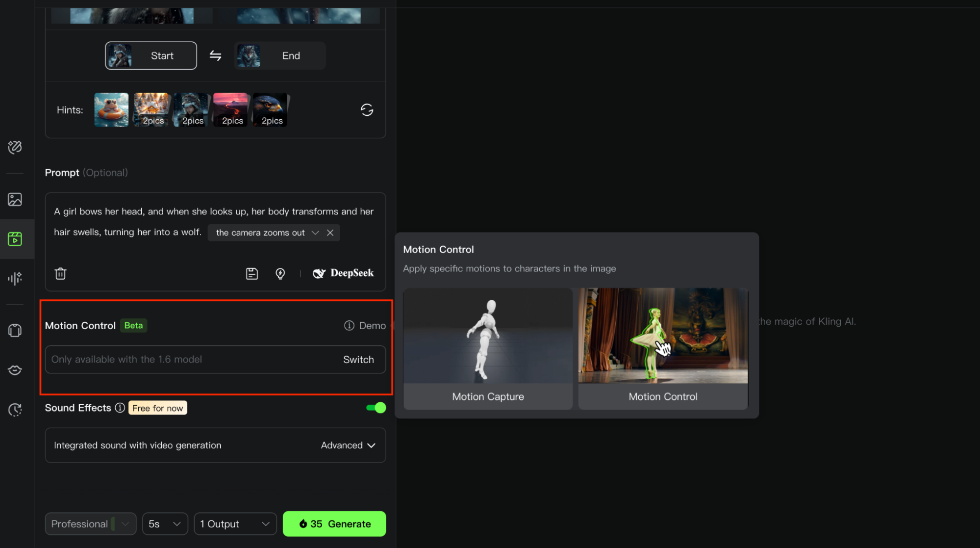
Task: Select the End frame tab
Action: tap(279, 55)
